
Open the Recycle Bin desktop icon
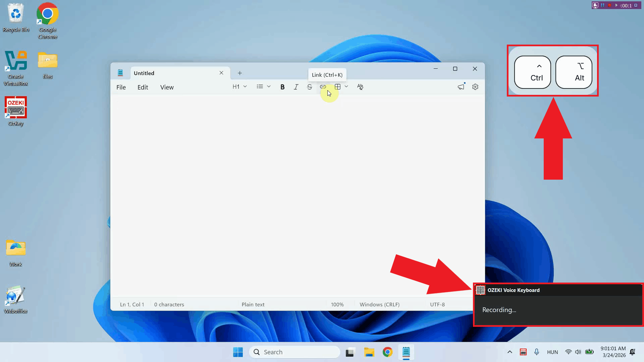[x=16, y=18]
